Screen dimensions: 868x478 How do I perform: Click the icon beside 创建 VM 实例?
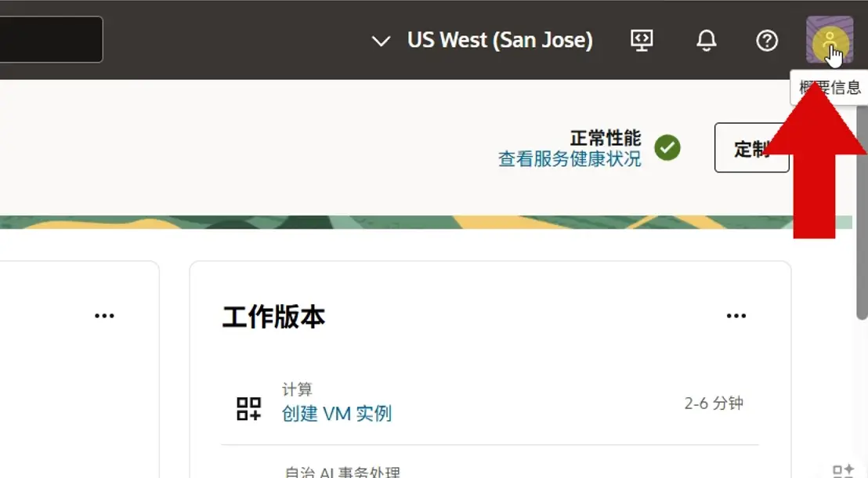click(x=248, y=409)
